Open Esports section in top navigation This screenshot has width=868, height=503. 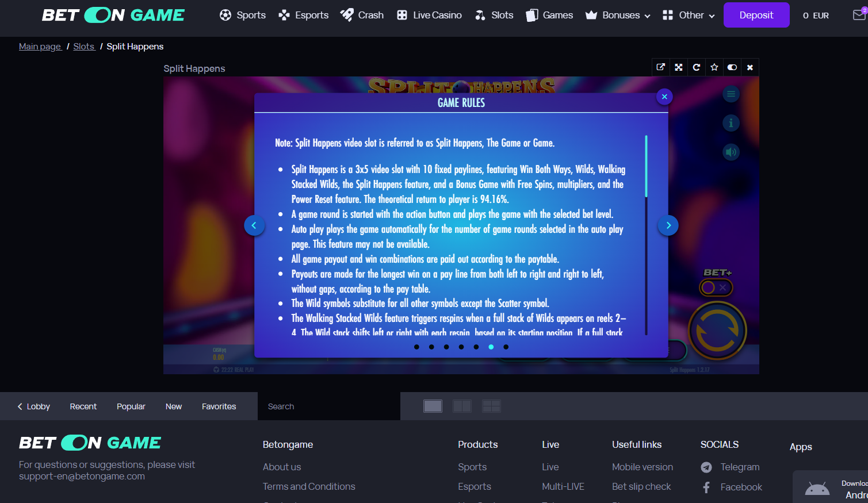[x=303, y=15]
